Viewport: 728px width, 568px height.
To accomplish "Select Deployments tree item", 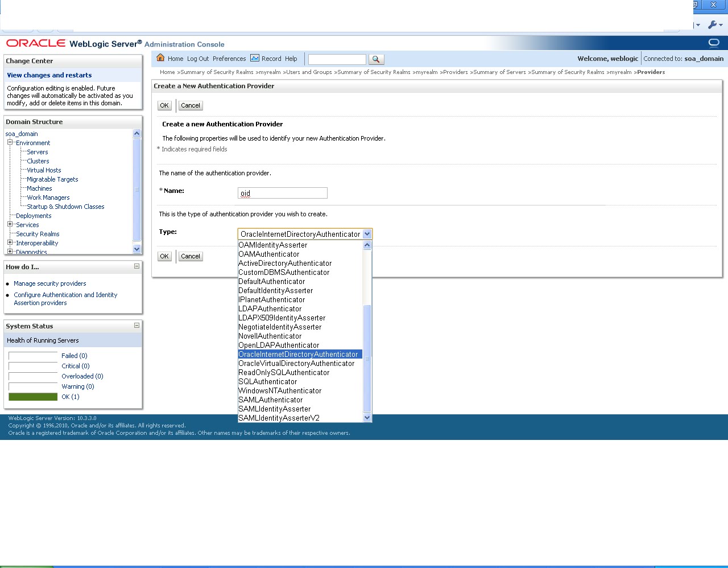I will pyautogui.click(x=34, y=216).
